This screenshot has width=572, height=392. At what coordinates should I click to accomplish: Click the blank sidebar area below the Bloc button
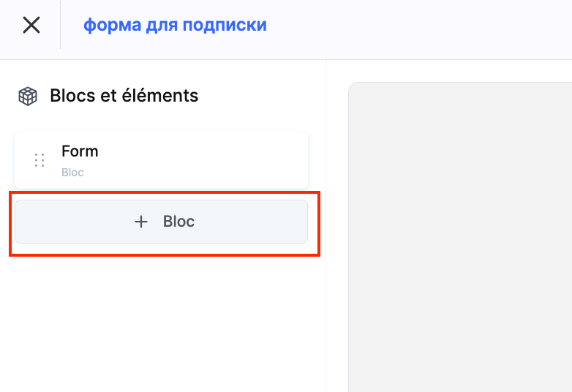click(x=161, y=322)
